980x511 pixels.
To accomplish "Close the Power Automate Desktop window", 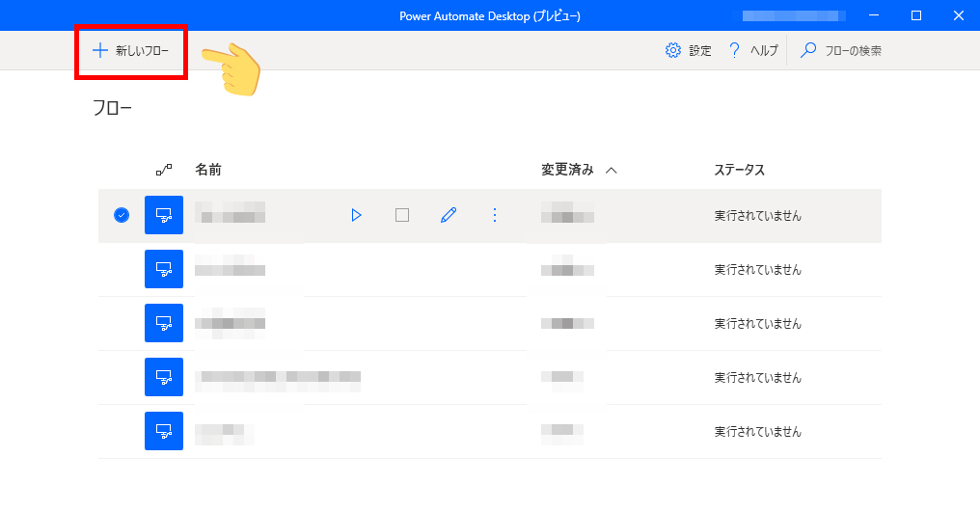I will (x=959, y=15).
